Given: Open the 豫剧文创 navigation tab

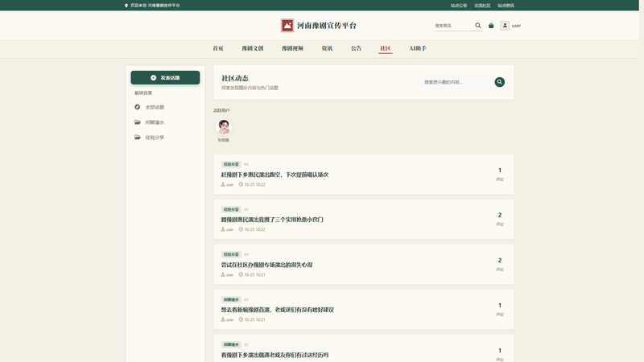Looking at the screenshot, I should [x=252, y=48].
